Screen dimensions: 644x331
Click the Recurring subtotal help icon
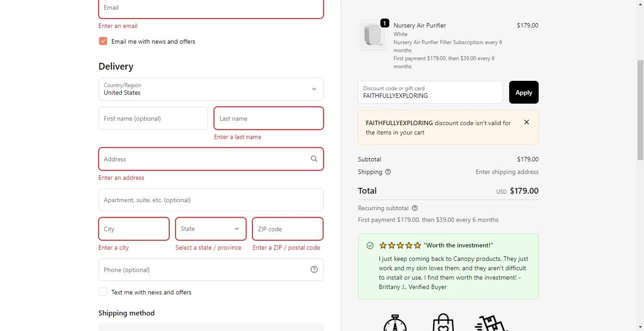click(415, 208)
